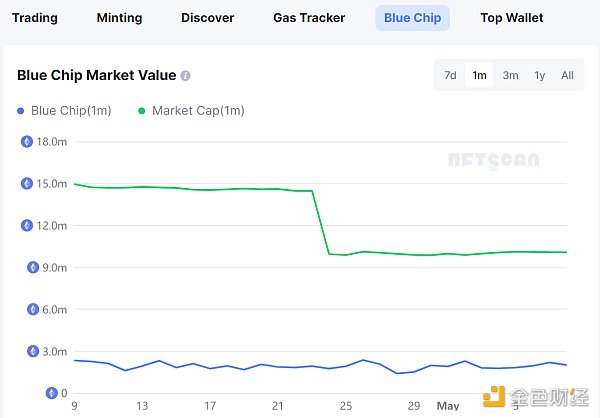This screenshot has width=600, height=418.
Task: Click the Ethereum icon next to 18.0m
Action: (27, 142)
